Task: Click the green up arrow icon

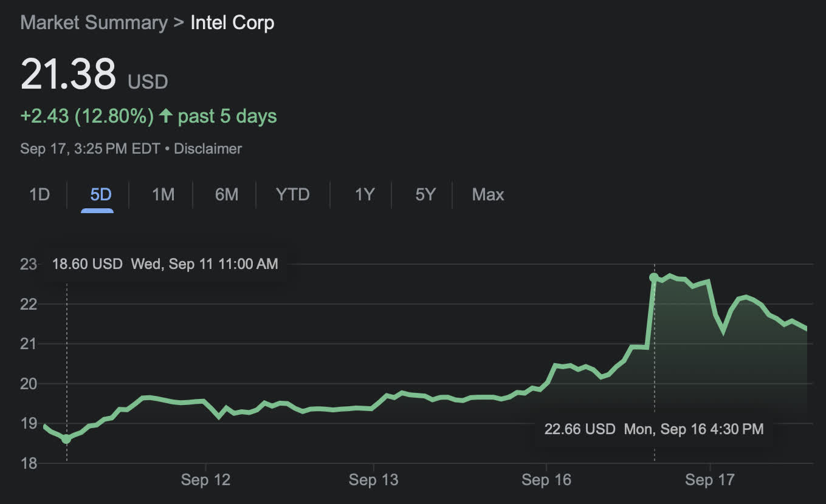Action: (x=165, y=116)
